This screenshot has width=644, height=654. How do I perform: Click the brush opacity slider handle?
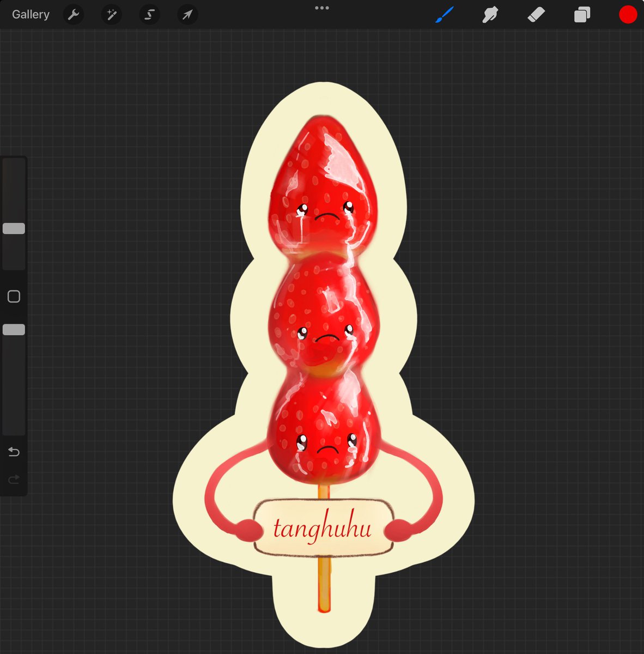click(x=14, y=330)
